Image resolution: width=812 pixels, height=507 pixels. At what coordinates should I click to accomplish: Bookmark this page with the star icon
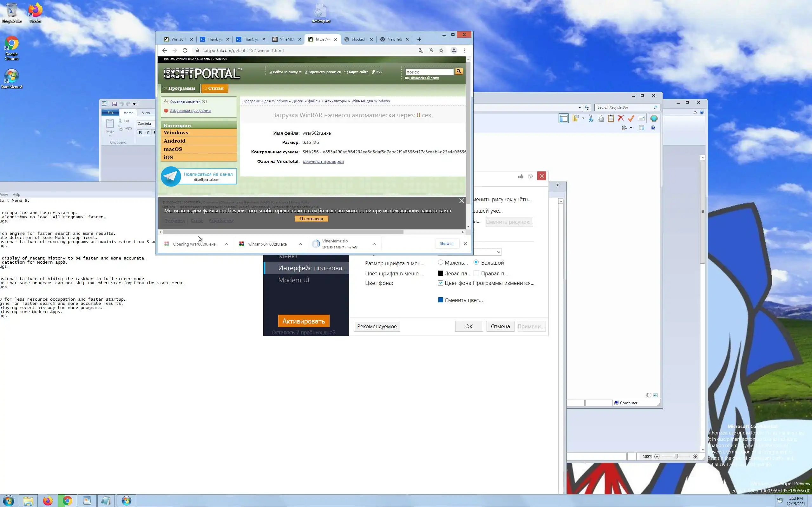click(x=441, y=50)
